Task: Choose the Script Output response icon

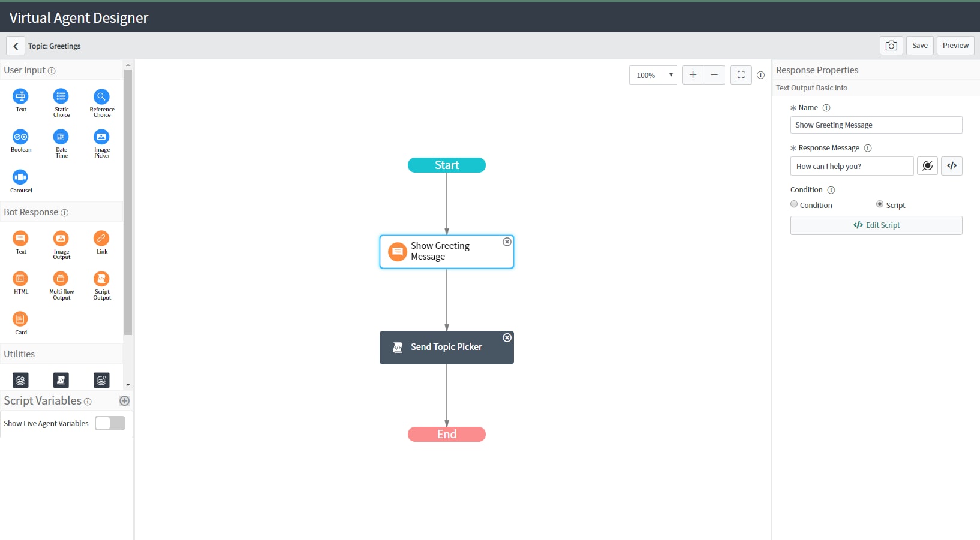Action: [x=101, y=279]
